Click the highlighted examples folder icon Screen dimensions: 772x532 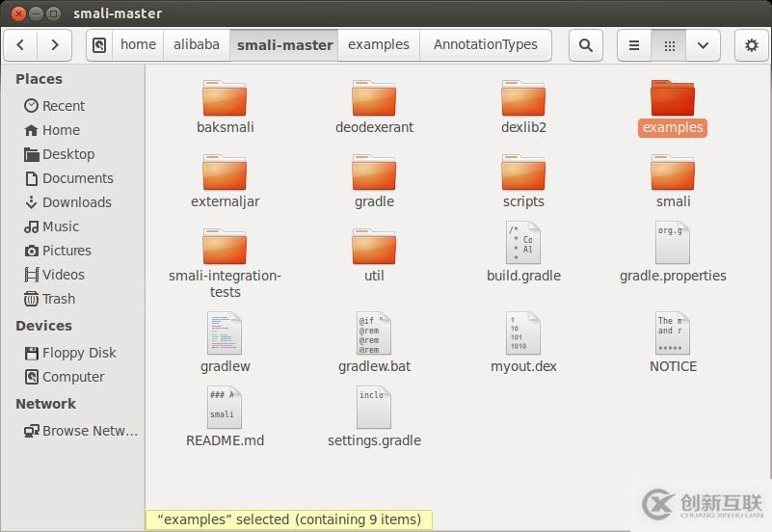(x=673, y=98)
